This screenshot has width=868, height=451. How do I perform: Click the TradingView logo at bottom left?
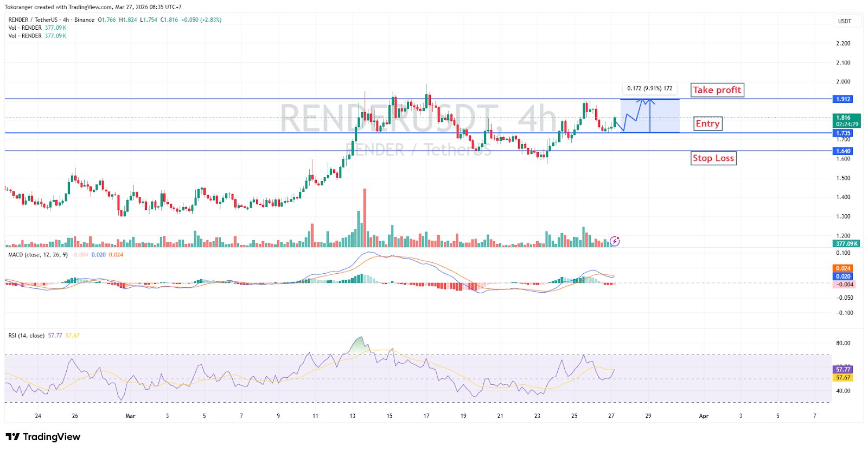(x=43, y=437)
